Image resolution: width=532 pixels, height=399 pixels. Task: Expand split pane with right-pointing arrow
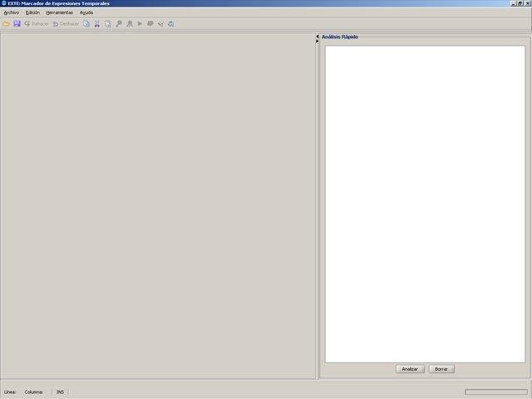[318, 42]
